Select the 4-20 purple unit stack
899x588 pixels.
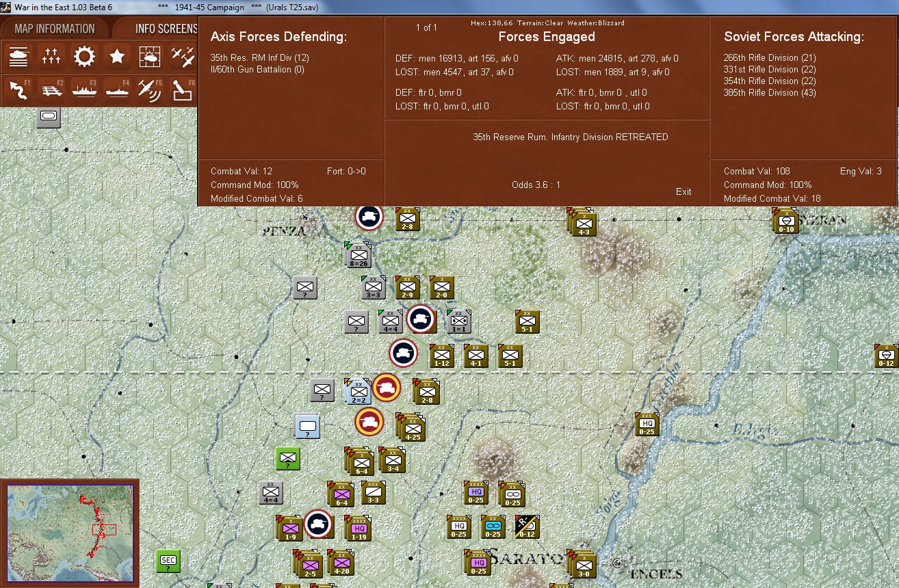pos(341,562)
